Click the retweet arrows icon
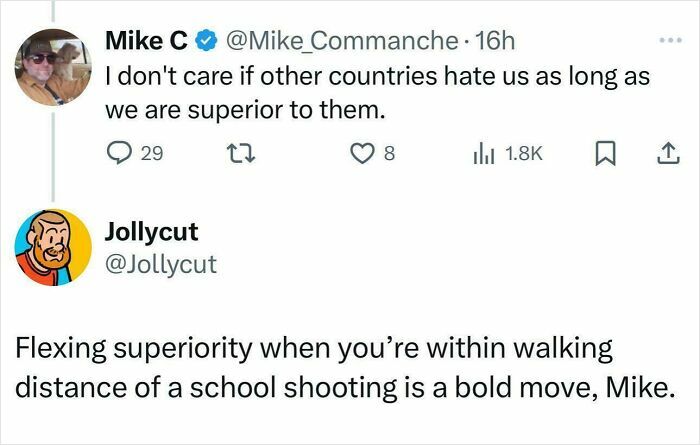 pyautogui.click(x=241, y=153)
